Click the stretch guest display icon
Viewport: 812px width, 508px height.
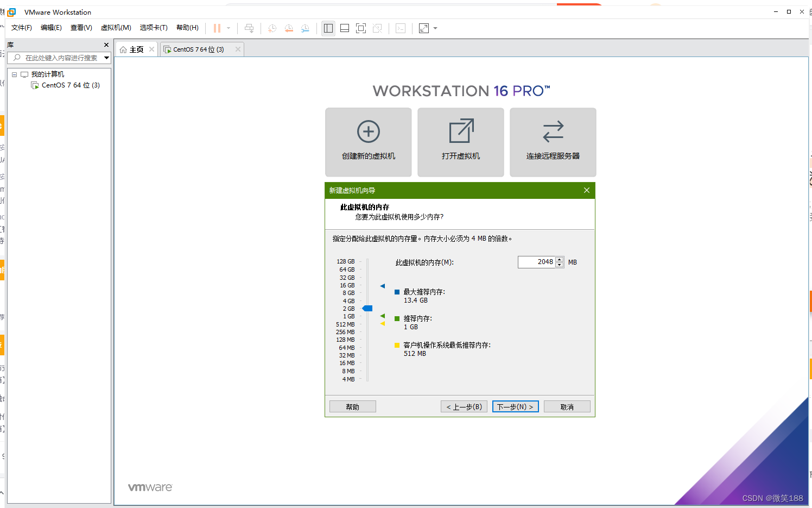[424, 28]
